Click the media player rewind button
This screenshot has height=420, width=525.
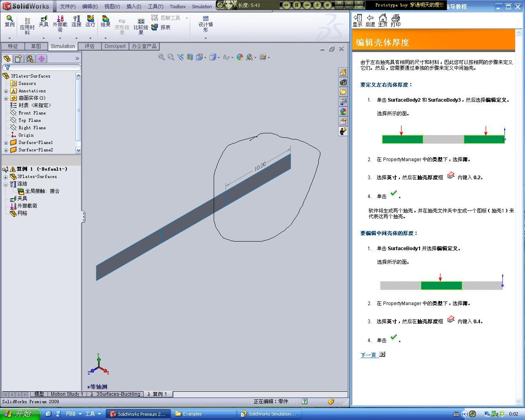(286, 5)
